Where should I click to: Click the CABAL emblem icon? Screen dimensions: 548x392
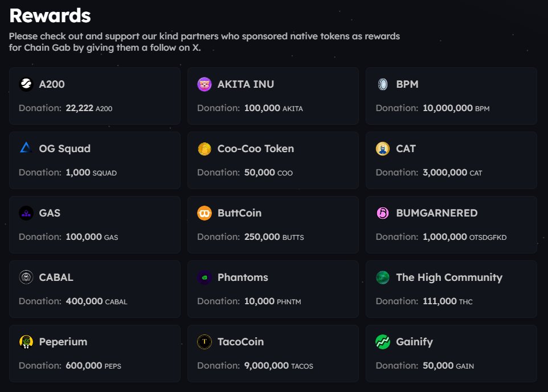pos(26,277)
